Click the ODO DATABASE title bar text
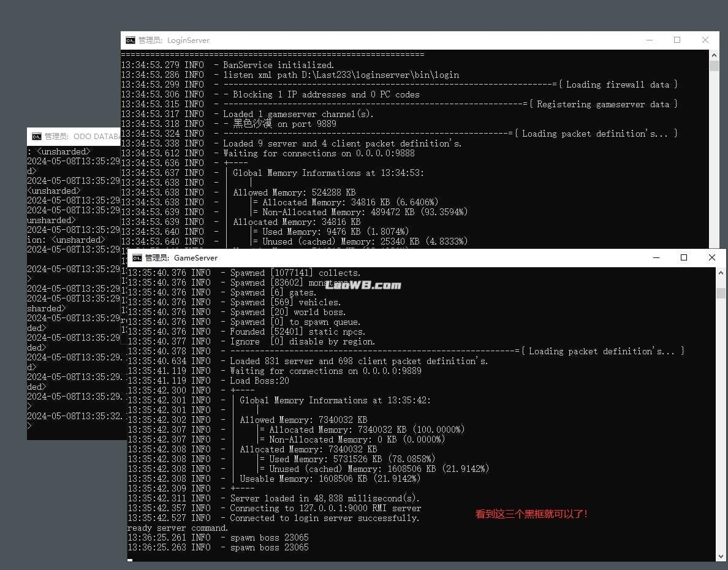728x570 pixels. tap(82, 137)
